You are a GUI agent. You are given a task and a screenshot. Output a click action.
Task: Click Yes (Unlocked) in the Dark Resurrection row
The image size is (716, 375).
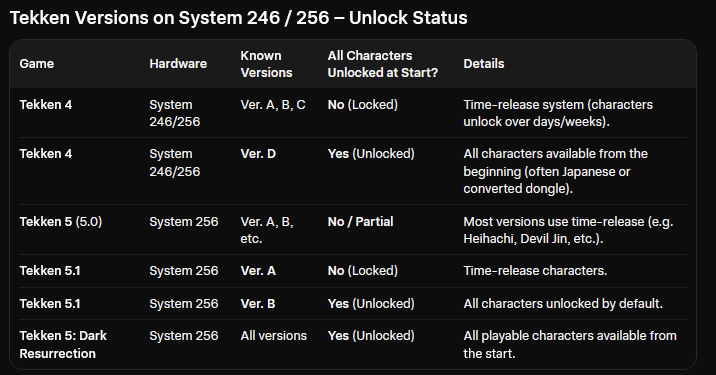[x=371, y=336]
